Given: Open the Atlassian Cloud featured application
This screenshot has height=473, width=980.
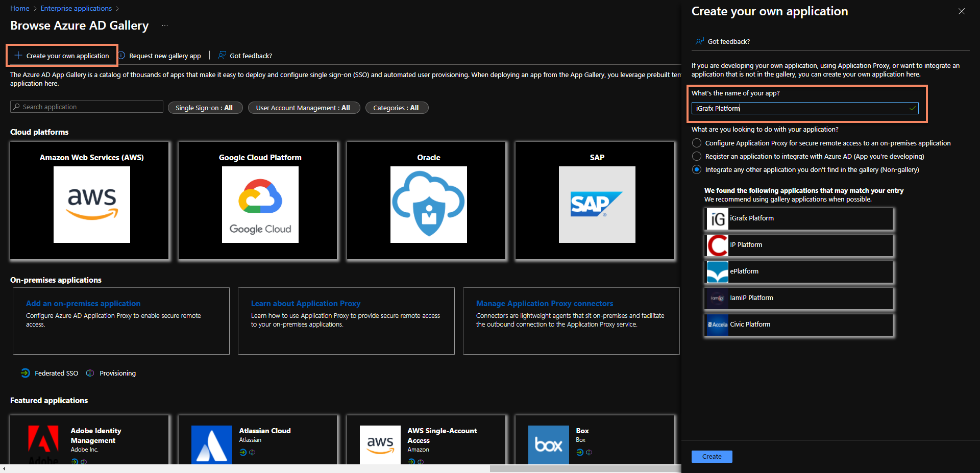Looking at the screenshot, I should tap(212, 444).
